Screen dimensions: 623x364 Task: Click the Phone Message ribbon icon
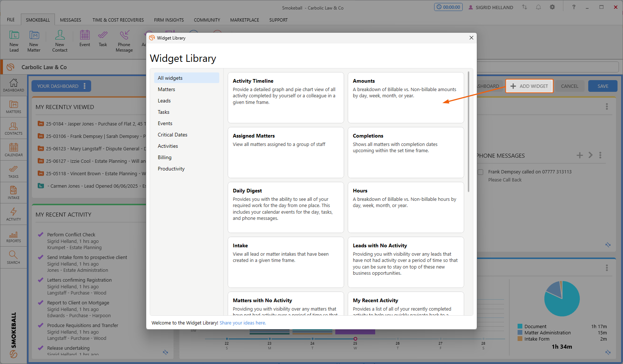(124, 41)
